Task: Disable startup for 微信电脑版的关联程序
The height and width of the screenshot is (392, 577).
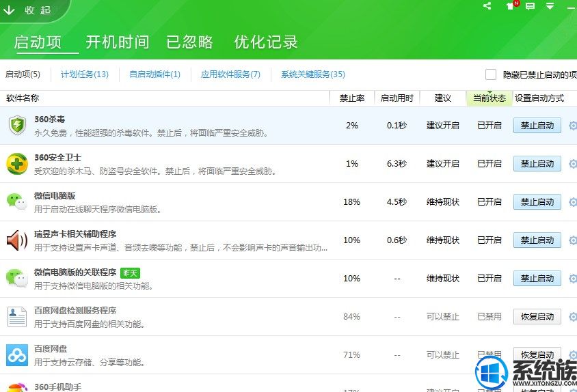Action: pos(537,279)
